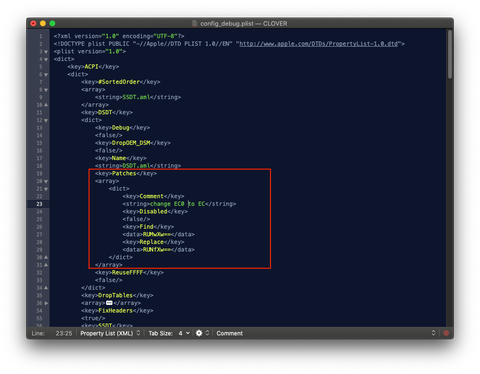Click the Comment key on line 22

click(x=151, y=196)
